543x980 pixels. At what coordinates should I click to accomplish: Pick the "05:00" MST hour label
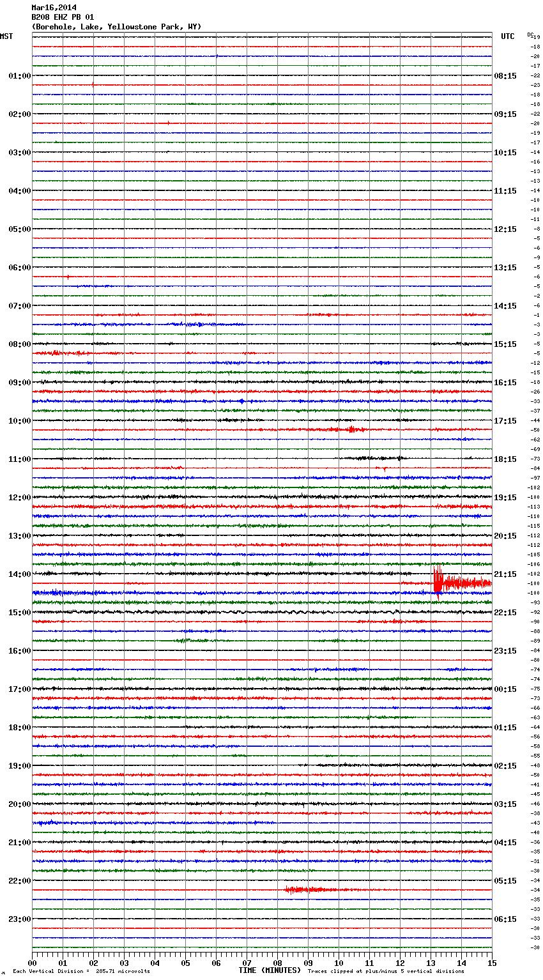pyautogui.click(x=20, y=229)
